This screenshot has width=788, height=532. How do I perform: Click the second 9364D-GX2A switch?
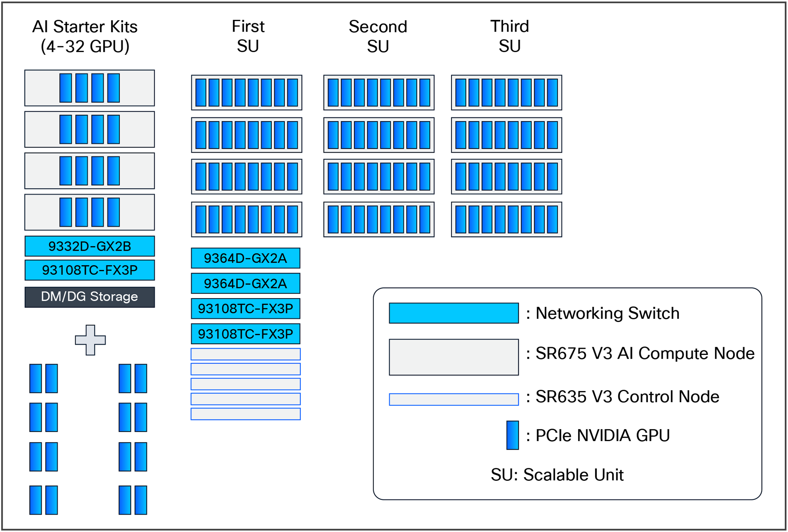(245, 283)
